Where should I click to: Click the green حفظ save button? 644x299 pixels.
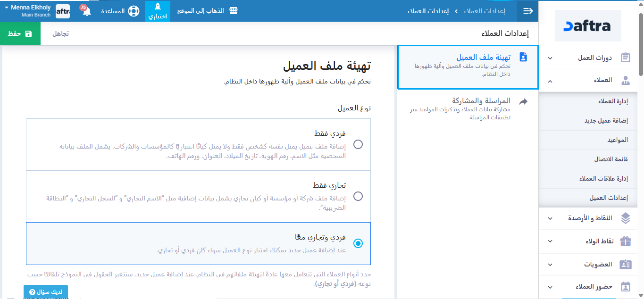point(20,33)
